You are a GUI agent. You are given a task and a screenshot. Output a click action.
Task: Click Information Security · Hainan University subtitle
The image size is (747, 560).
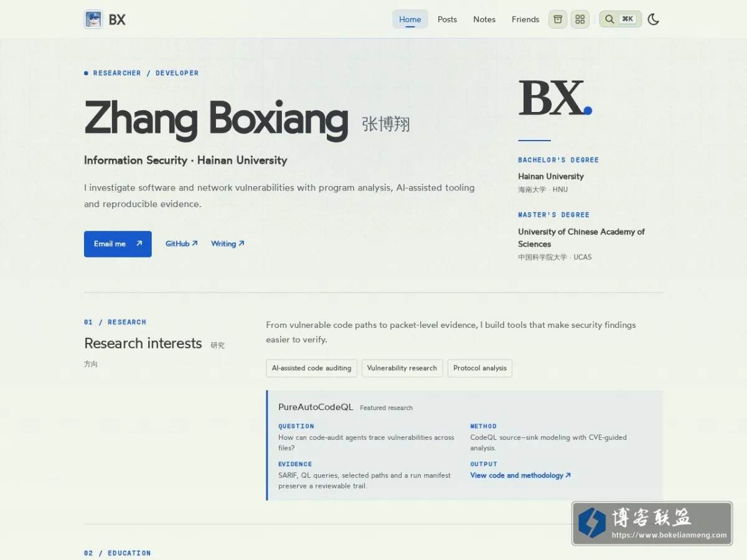[x=186, y=160]
